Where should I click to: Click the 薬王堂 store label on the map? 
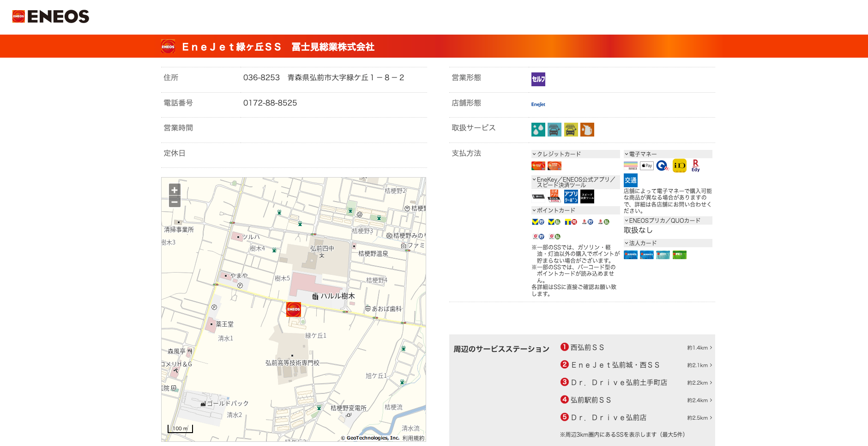(224, 324)
